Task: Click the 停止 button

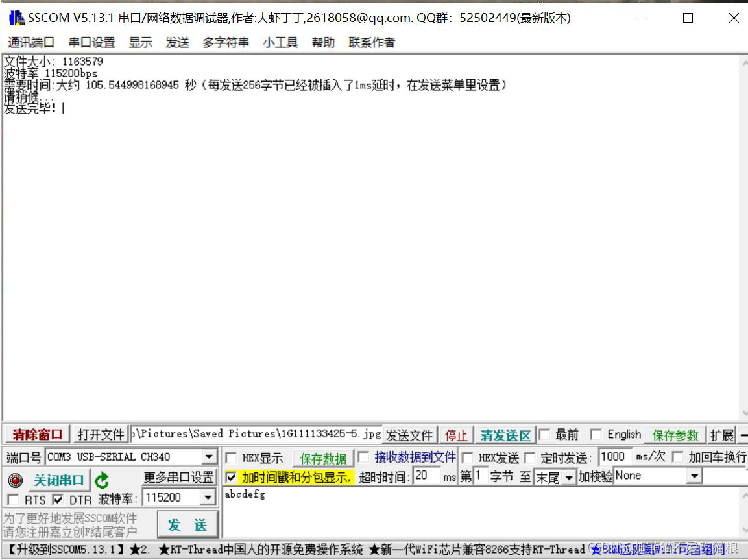Action: (x=456, y=435)
